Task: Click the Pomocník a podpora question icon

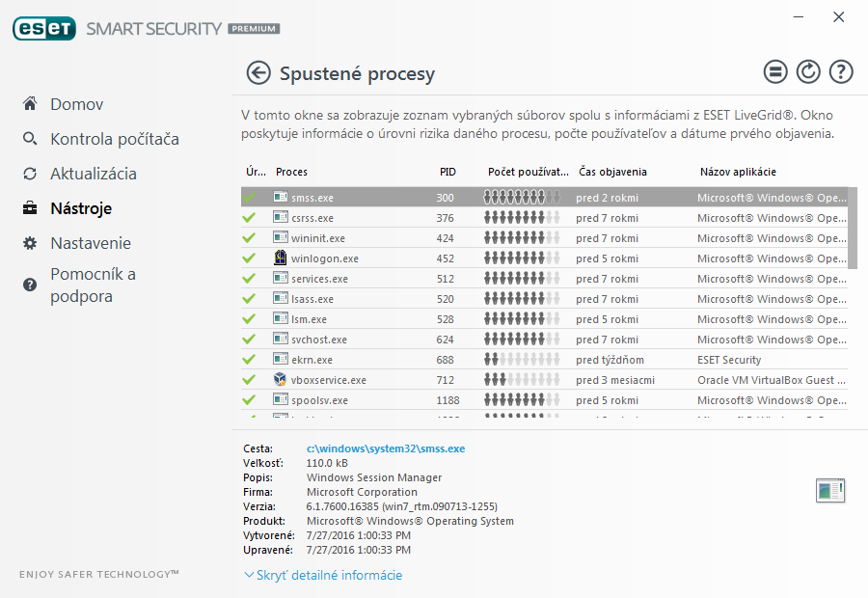Action: (x=30, y=285)
